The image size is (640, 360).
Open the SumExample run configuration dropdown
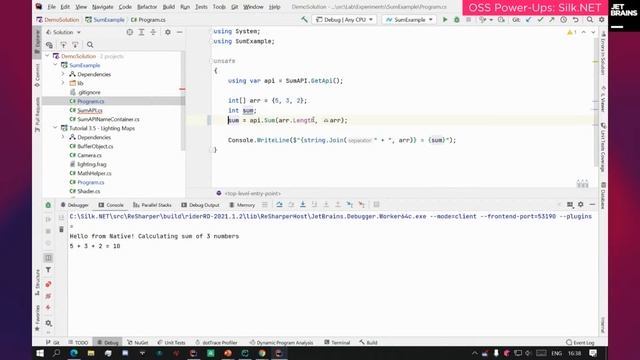[409, 20]
